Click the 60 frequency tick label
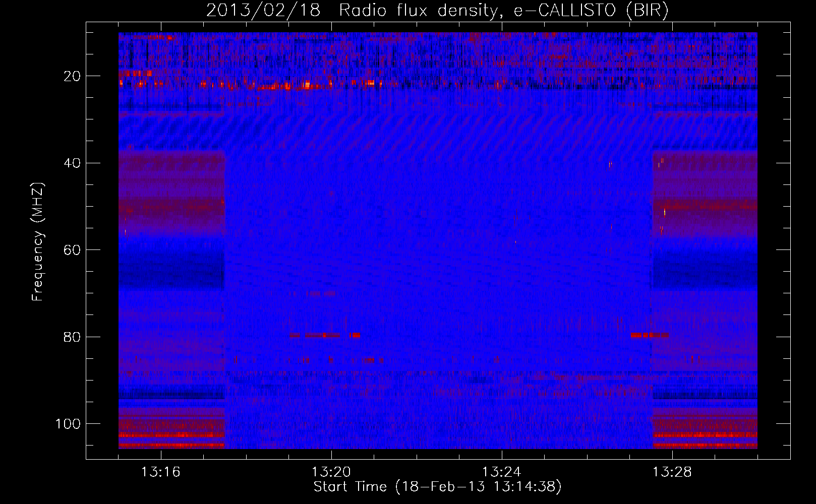Viewport: 816px width, 504px height. (72, 250)
